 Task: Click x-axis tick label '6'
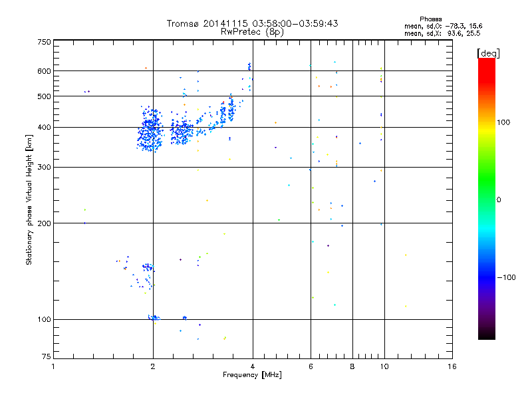[x=311, y=366]
